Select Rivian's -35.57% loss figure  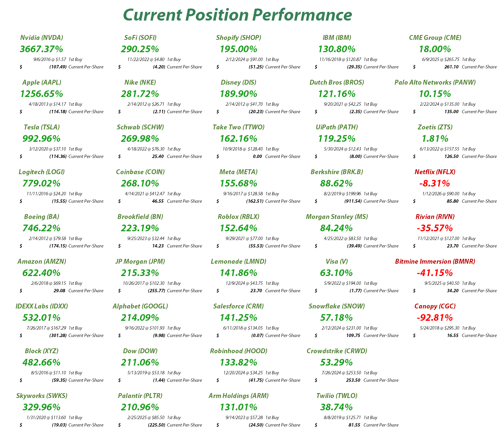(x=435, y=228)
